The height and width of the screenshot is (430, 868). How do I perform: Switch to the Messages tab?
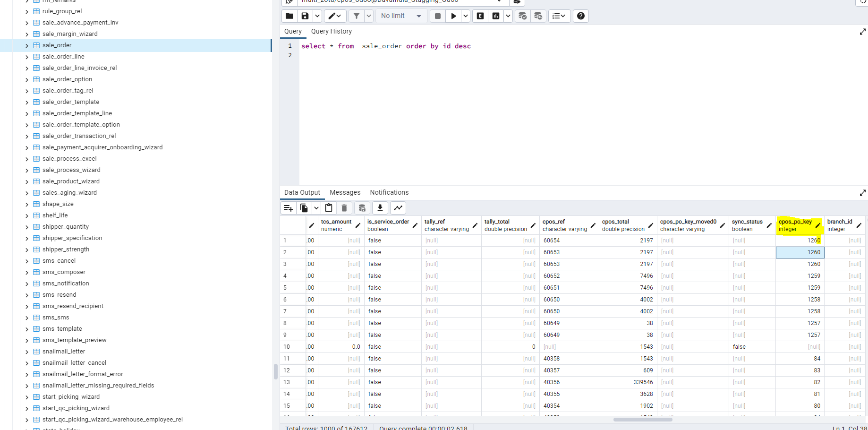pyautogui.click(x=345, y=192)
